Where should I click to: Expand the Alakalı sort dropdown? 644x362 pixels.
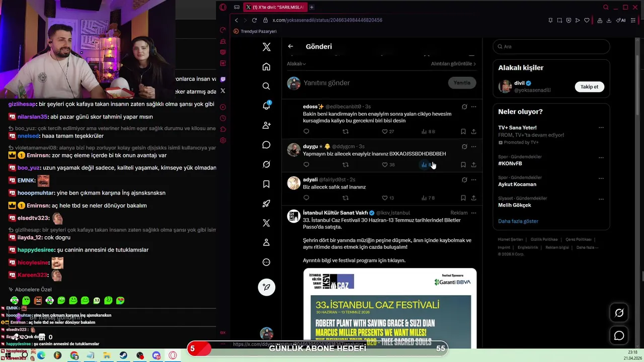296,64
